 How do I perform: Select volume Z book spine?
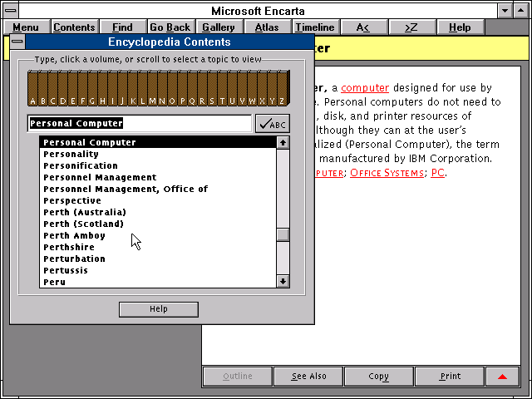coord(283,89)
